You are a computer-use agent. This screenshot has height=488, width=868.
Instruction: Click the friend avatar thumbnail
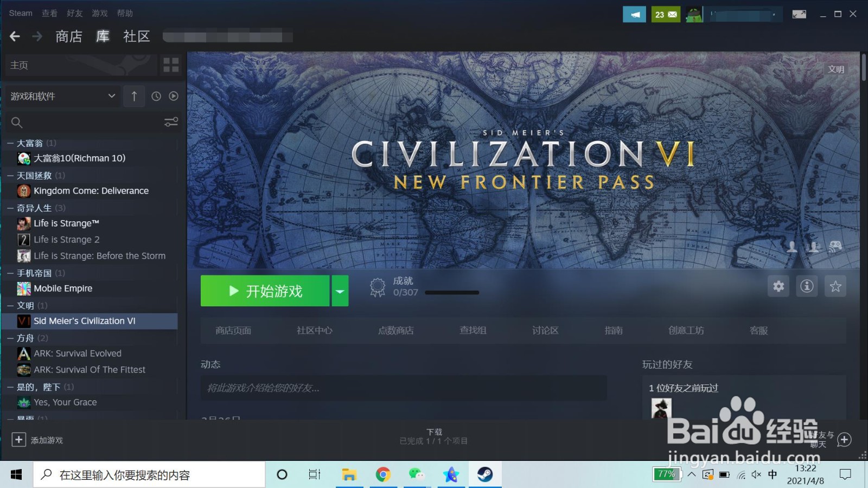click(661, 408)
